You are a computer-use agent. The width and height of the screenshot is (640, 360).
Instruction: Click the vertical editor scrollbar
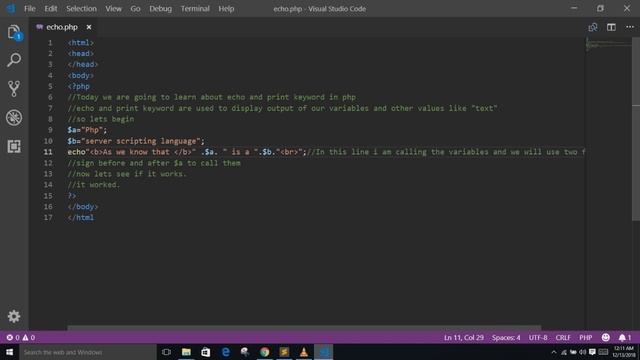coord(636,129)
